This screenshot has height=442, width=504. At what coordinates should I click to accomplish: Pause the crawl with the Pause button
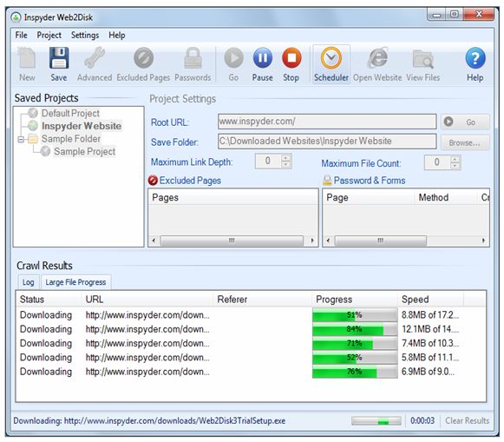pos(262,58)
